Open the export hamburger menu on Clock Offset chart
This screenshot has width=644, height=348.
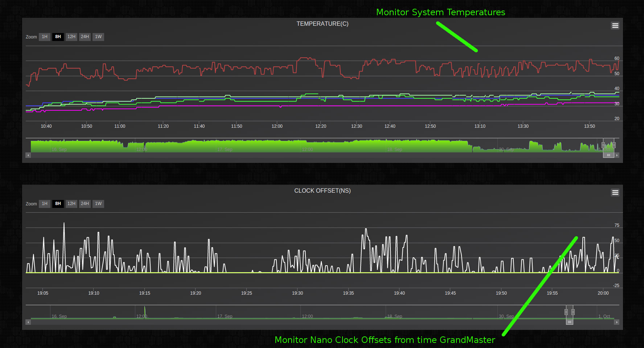click(x=615, y=192)
